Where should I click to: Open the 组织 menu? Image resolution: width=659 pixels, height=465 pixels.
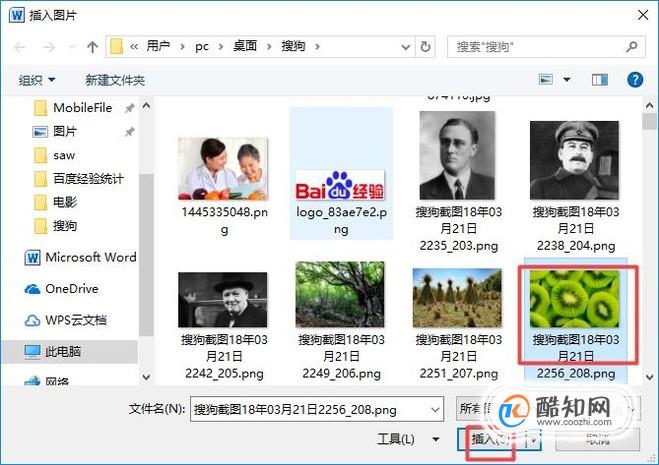[x=37, y=80]
